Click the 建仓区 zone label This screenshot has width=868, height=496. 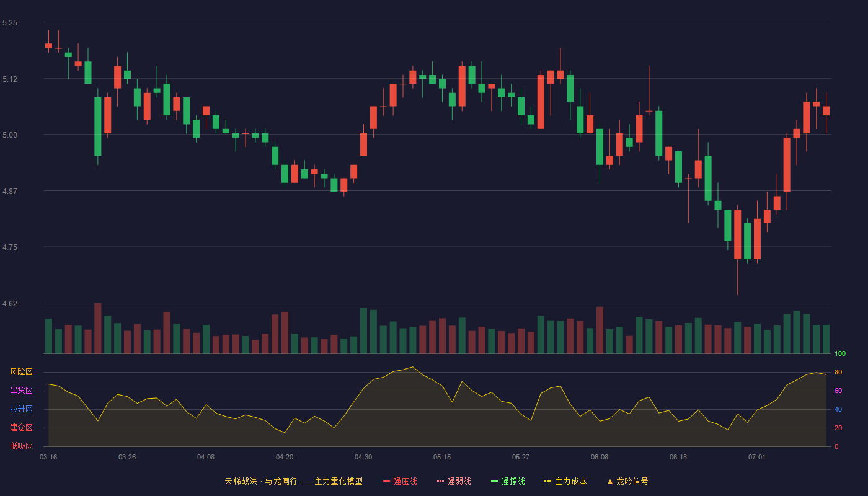coord(21,428)
